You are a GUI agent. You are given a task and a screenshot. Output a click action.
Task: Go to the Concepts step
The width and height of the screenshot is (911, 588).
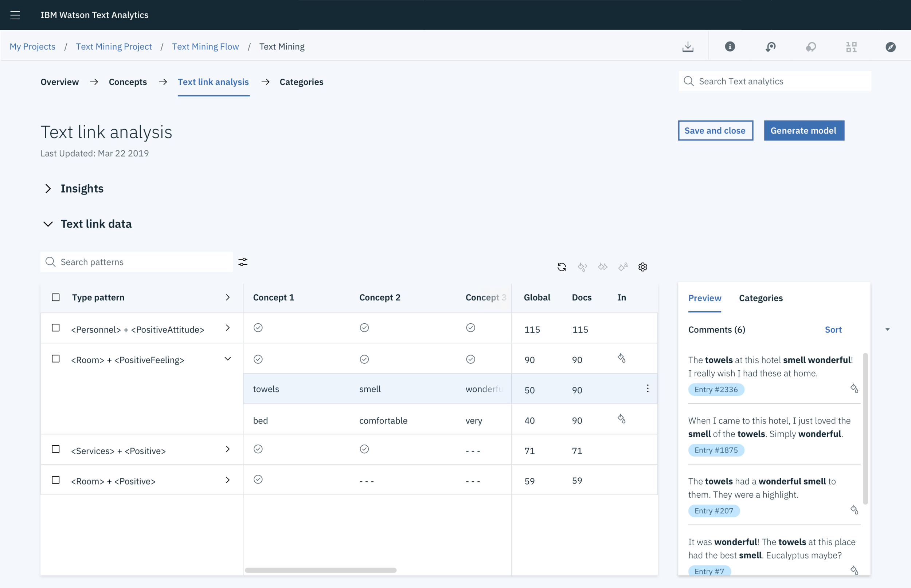(128, 82)
